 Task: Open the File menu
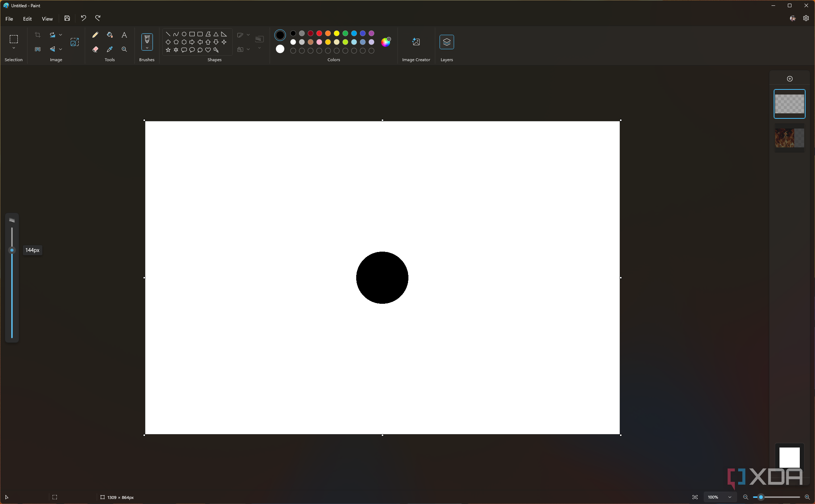click(x=9, y=19)
